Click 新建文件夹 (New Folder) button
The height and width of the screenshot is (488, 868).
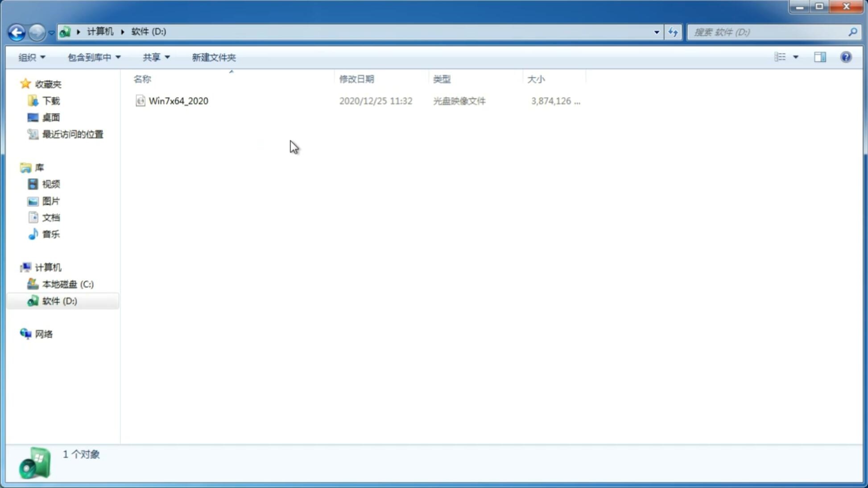[213, 57]
